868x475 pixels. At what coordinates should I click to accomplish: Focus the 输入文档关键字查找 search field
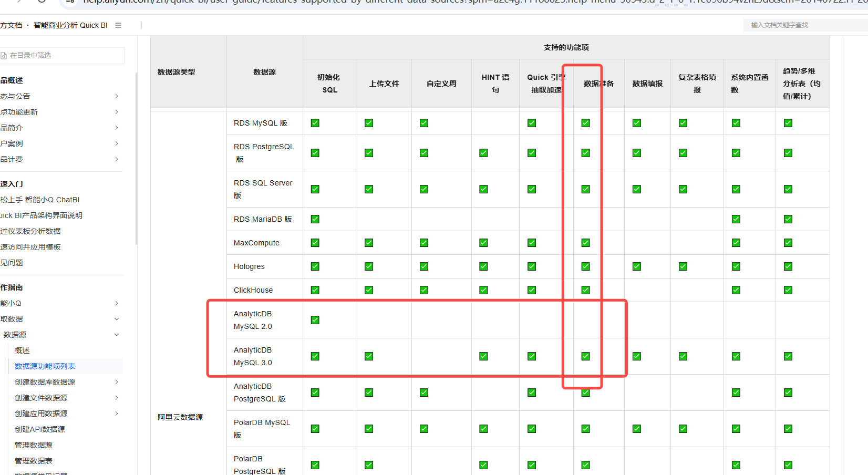(x=804, y=25)
